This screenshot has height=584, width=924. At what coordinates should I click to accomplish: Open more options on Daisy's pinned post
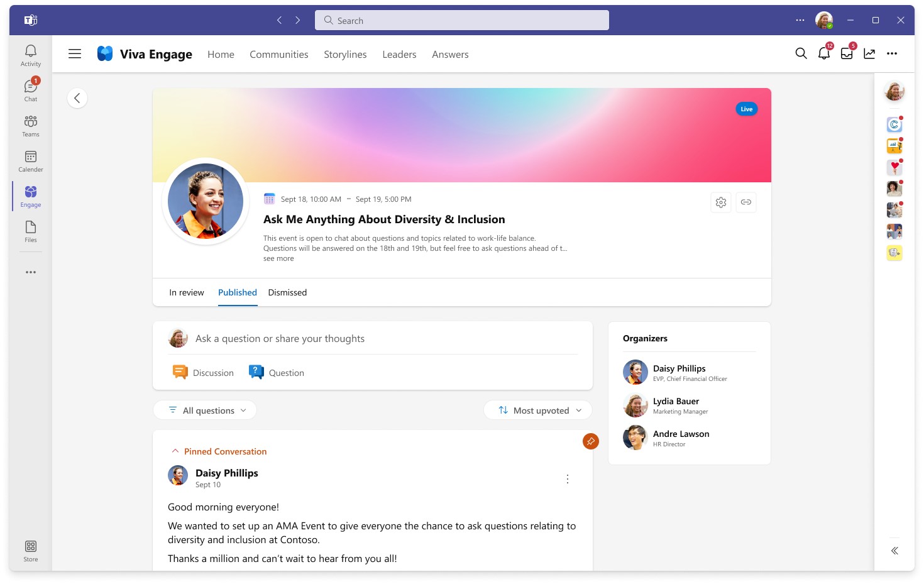coord(568,478)
